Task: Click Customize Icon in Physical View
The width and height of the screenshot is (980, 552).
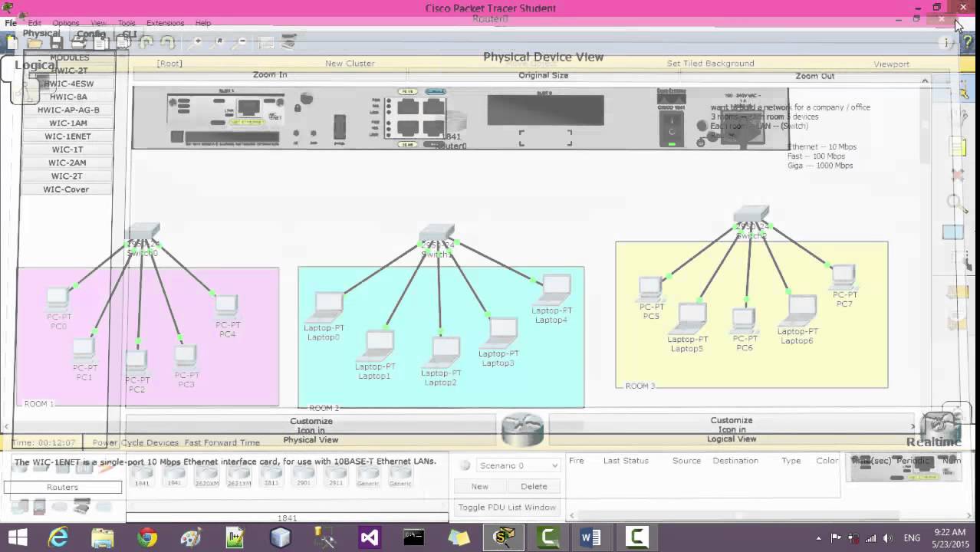Action: coord(311,430)
